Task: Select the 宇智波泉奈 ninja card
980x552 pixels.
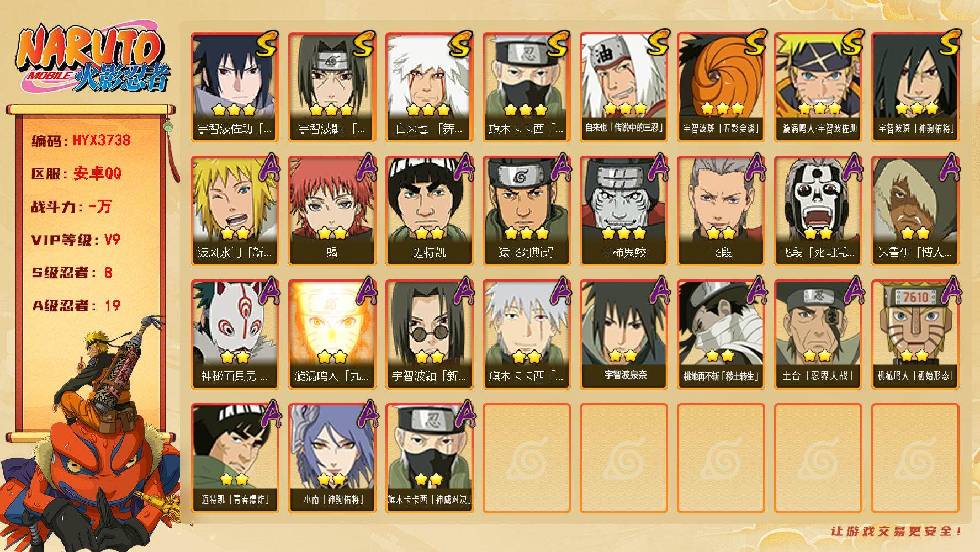Action: 623,334
